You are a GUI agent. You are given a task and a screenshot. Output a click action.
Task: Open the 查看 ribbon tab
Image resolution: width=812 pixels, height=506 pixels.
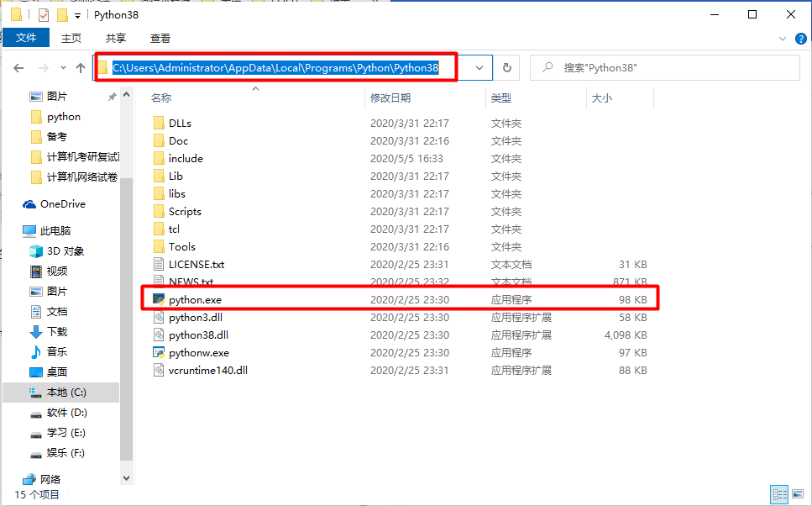tap(160, 38)
